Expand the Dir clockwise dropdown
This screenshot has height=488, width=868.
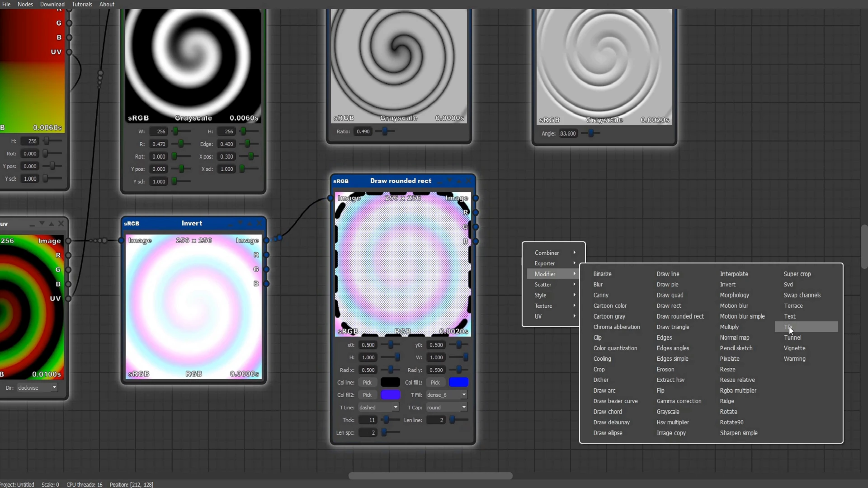pyautogui.click(x=37, y=388)
